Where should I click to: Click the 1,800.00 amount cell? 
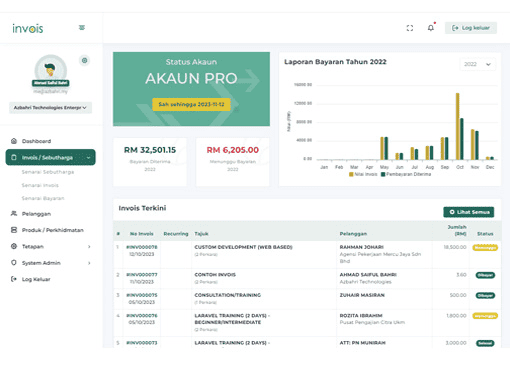point(456,315)
